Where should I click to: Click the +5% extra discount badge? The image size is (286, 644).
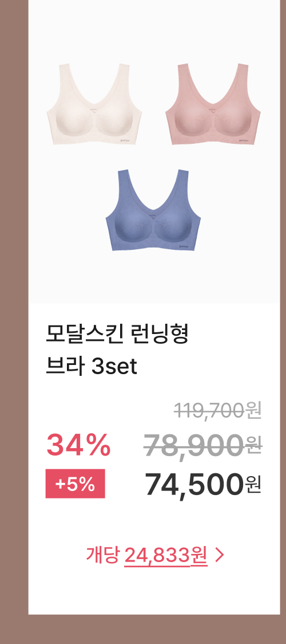(75, 484)
